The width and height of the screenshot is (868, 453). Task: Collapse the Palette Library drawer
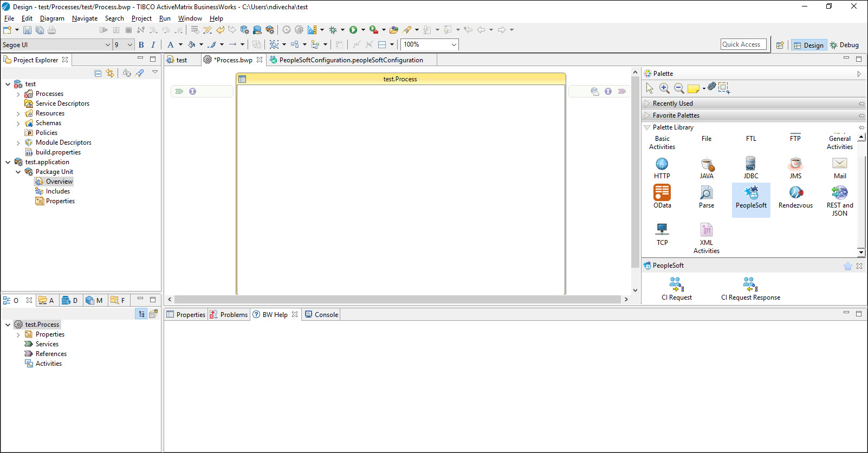(647, 127)
